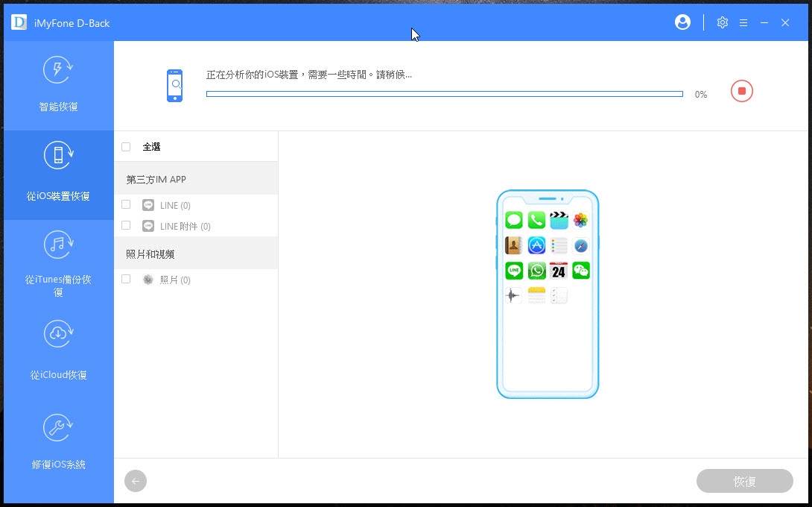Switch to 從iCloud恢復 mode
Viewport: 812px width, 507px height.
point(59,354)
